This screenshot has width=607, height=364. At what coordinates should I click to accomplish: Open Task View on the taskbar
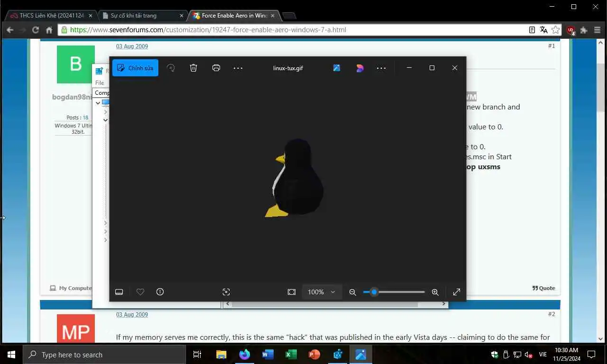tap(197, 355)
